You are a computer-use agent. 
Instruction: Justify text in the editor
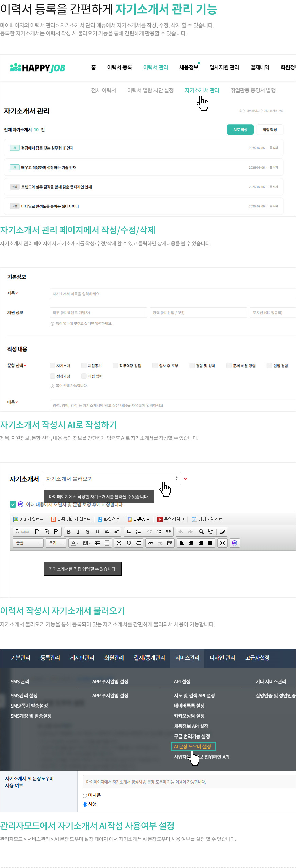point(210,543)
